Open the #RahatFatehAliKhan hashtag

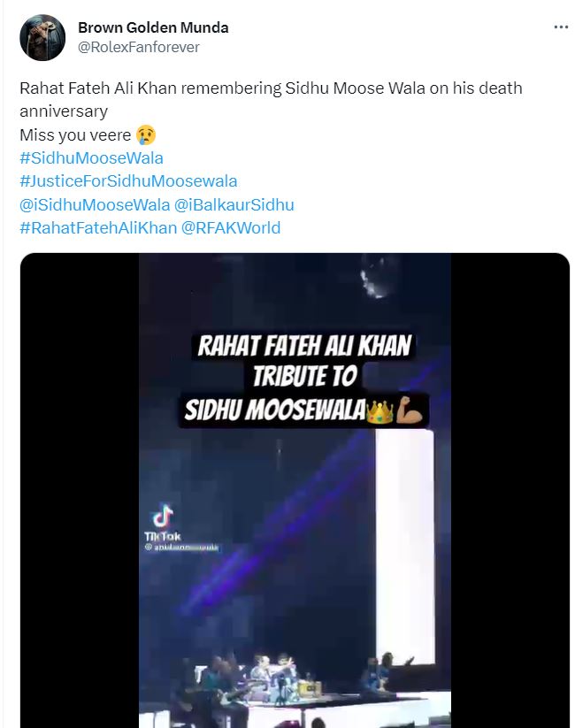(97, 227)
